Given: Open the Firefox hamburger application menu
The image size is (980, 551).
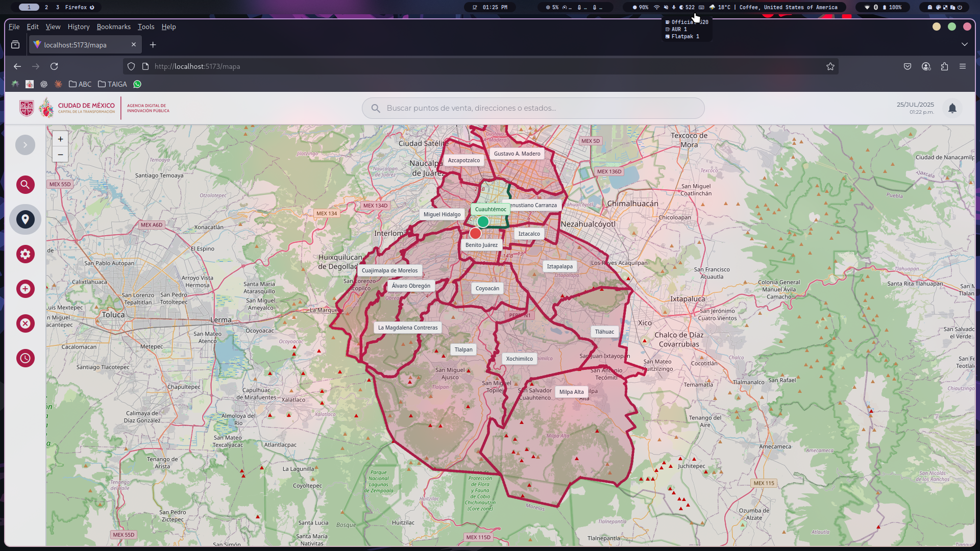Looking at the screenshot, I should point(962,66).
